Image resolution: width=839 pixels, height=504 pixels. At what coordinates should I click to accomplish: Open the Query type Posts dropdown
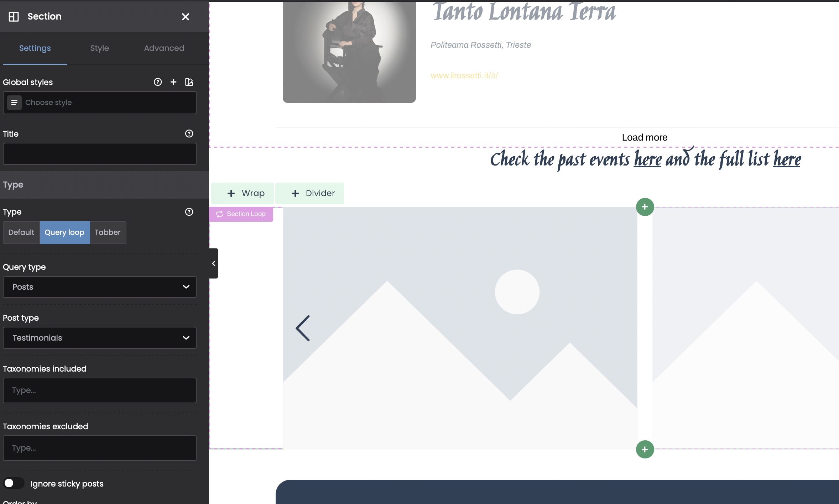(100, 287)
